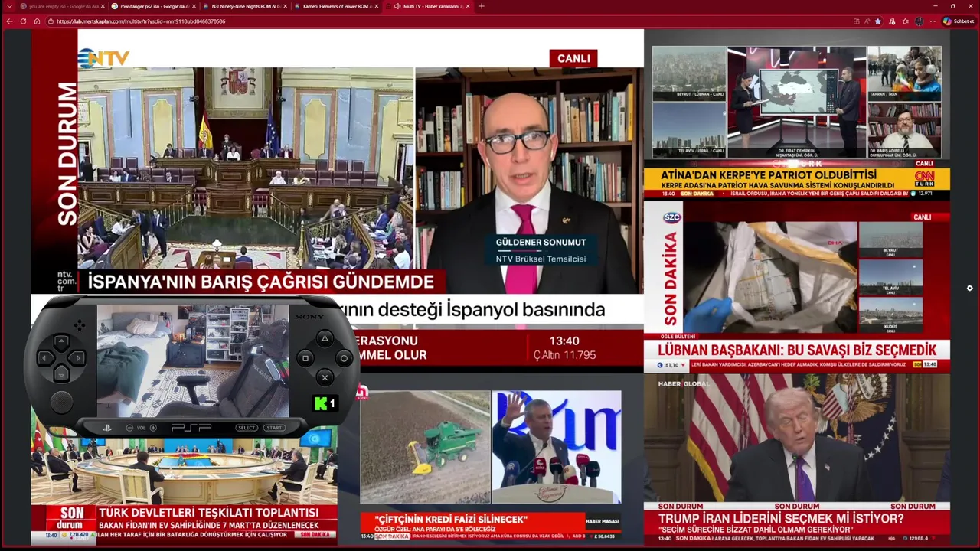This screenshot has width=980, height=551.
Task: Open the user profile avatar
Action: pos(919,21)
